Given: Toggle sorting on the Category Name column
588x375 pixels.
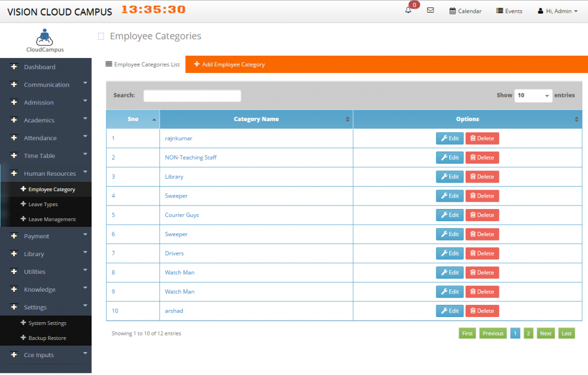Looking at the screenshot, I should pyautogui.click(x=255, y=119).
